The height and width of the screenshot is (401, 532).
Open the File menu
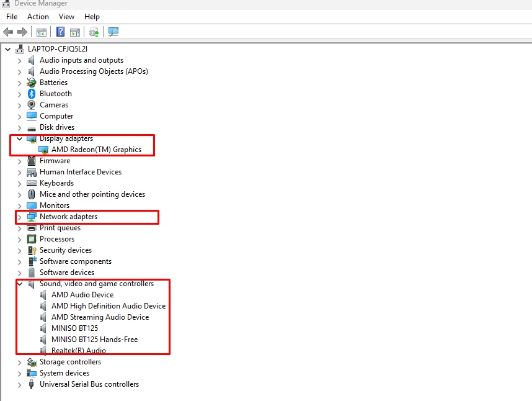click(x=12, y=17)
